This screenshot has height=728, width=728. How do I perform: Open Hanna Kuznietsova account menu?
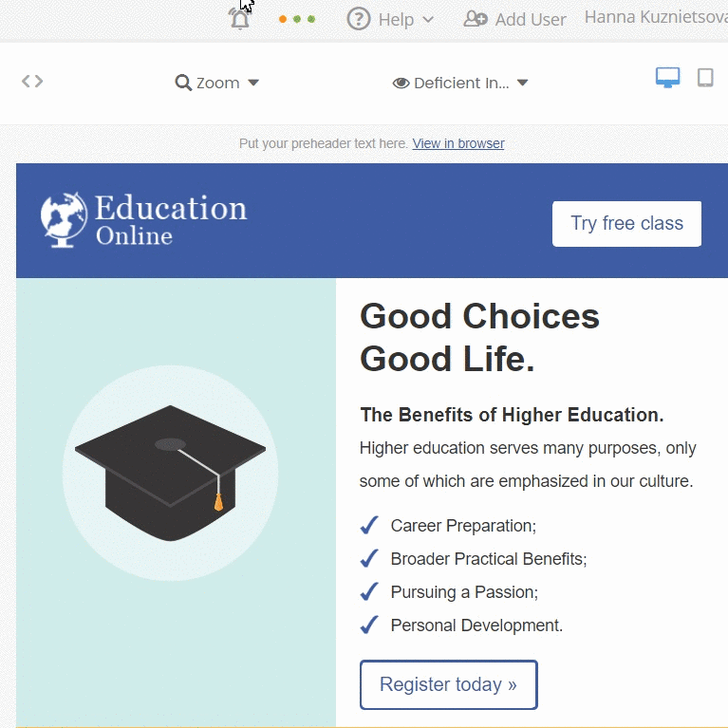point(656,17)
